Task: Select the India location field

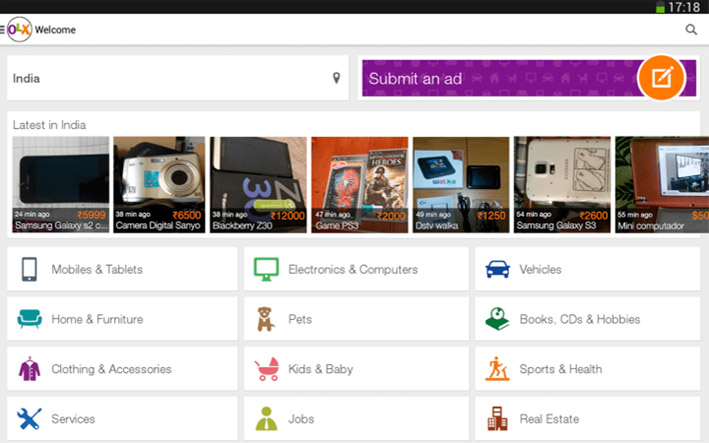Action: tap(178, 78)
